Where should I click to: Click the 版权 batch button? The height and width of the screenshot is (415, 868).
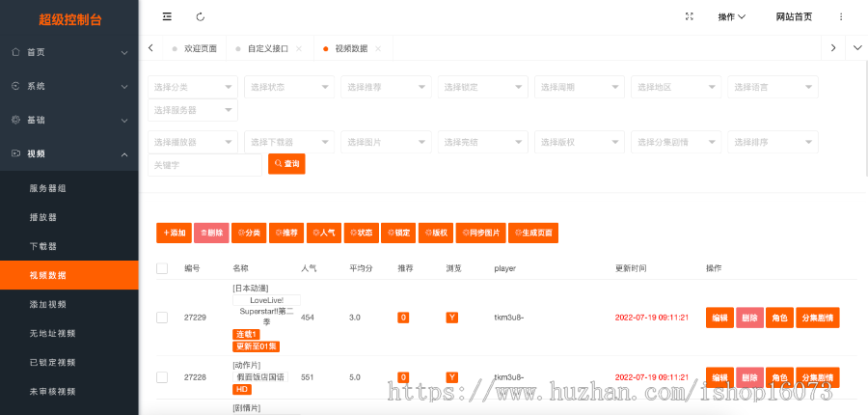(436, 234)
